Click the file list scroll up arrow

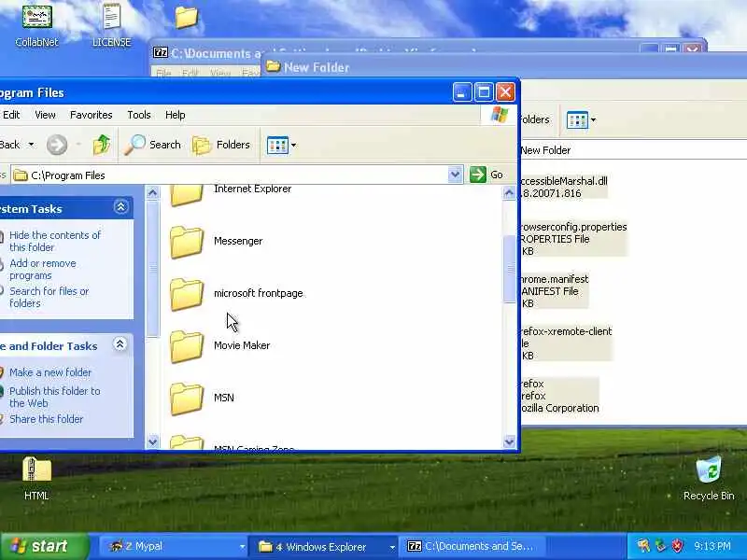tap(509, 193)
